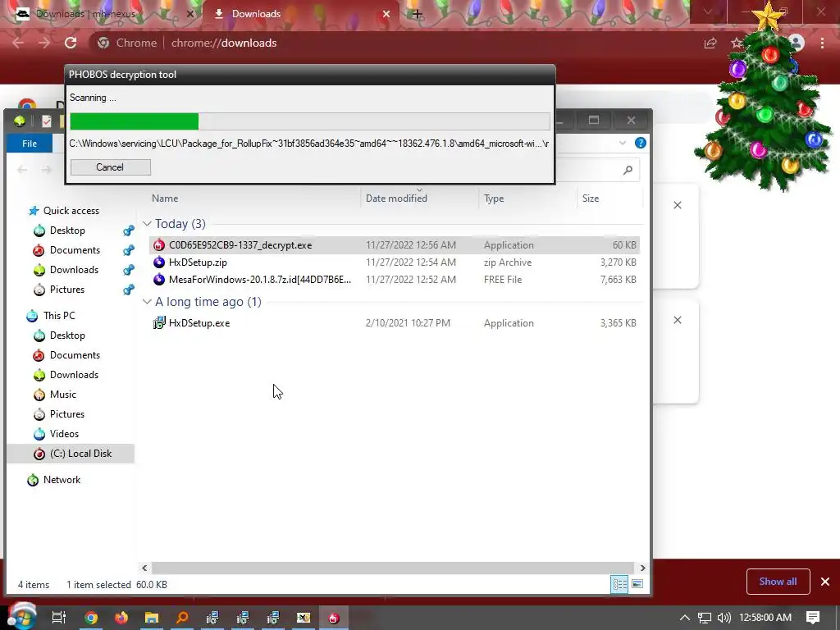Switch to details view in the Explorer status bar
Screen dimensions: 840x630
(619, 584)
